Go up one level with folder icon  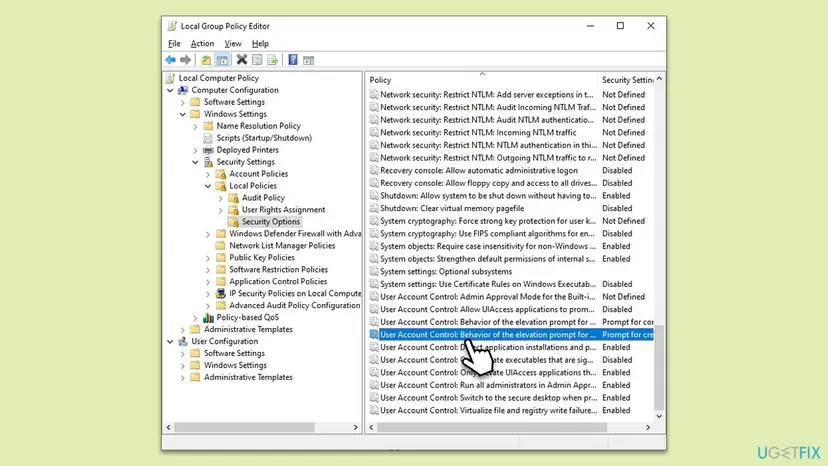coord(206,60)
